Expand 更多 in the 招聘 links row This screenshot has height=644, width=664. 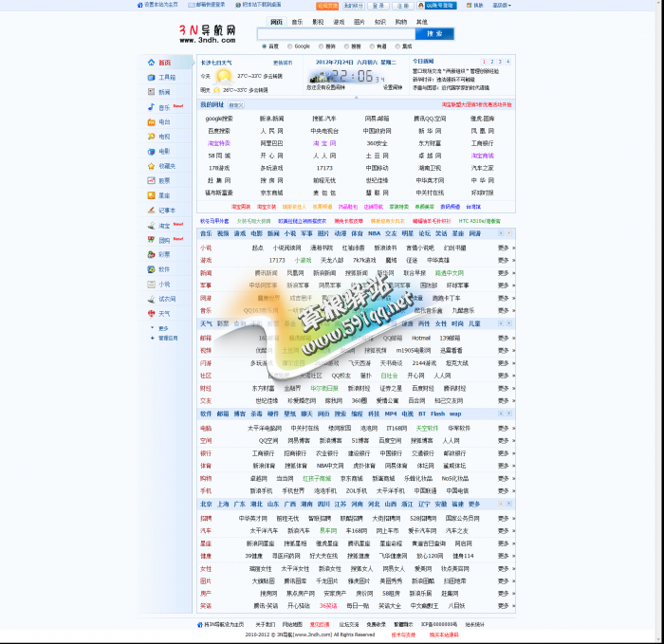click(x=506, y=518)
